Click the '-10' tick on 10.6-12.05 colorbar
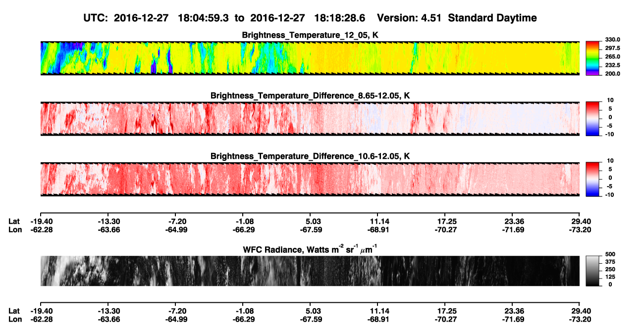The image size is (644, 330). click(610, 194)
